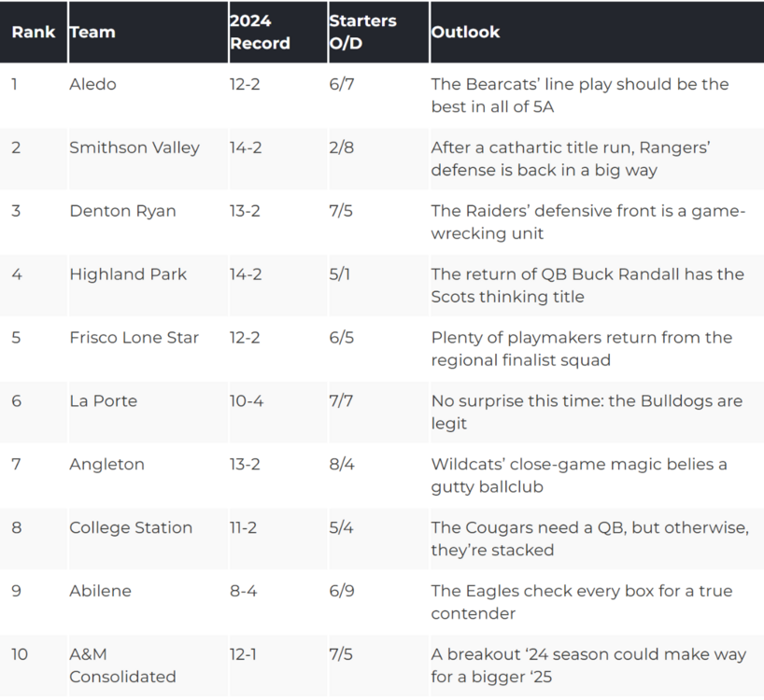764x700 pixels.
Task: Click Abilene's 8-4 record cell
Action: (x=243, y=592)
